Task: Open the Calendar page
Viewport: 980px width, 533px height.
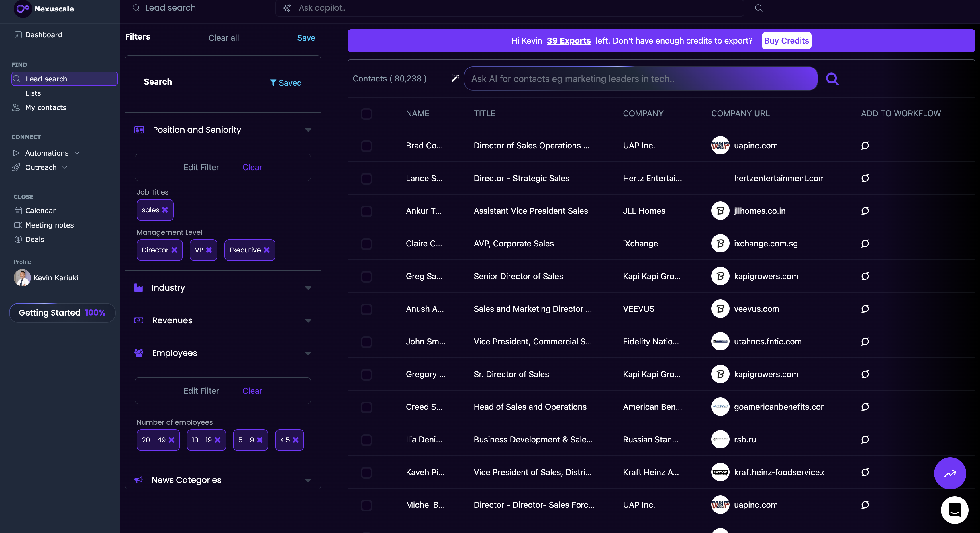Action: tap(35, 211)
